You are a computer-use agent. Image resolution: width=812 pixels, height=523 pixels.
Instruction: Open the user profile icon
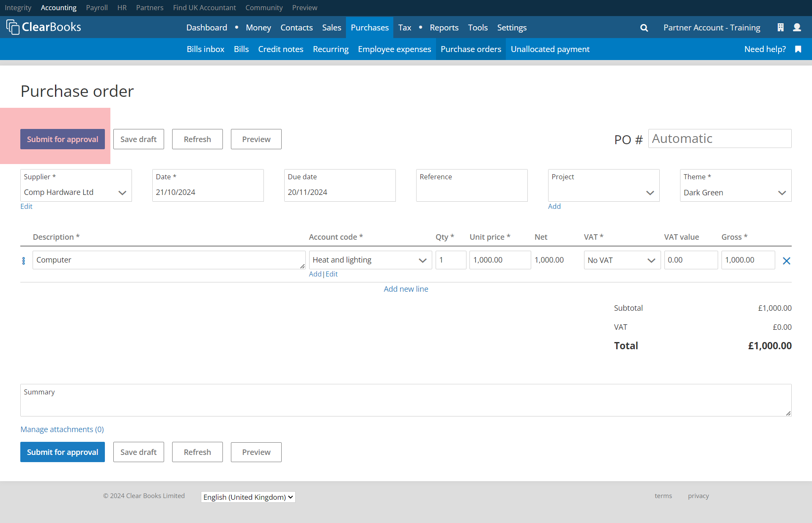tap(797, 27)
